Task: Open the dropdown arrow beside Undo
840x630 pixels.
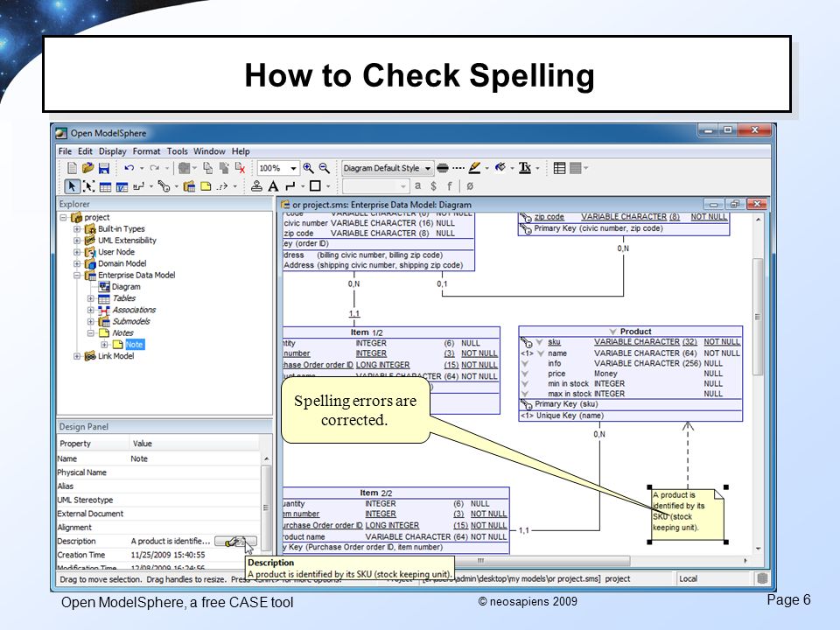Action: tap(142, 168)
